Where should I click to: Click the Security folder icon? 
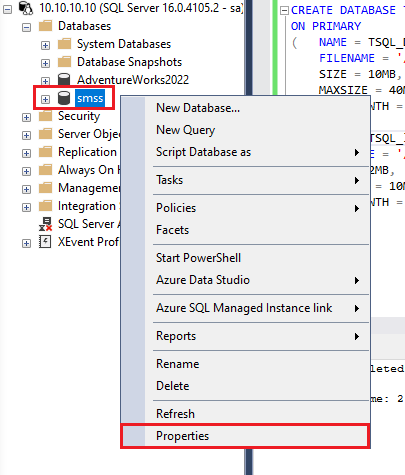coord(45,116)
